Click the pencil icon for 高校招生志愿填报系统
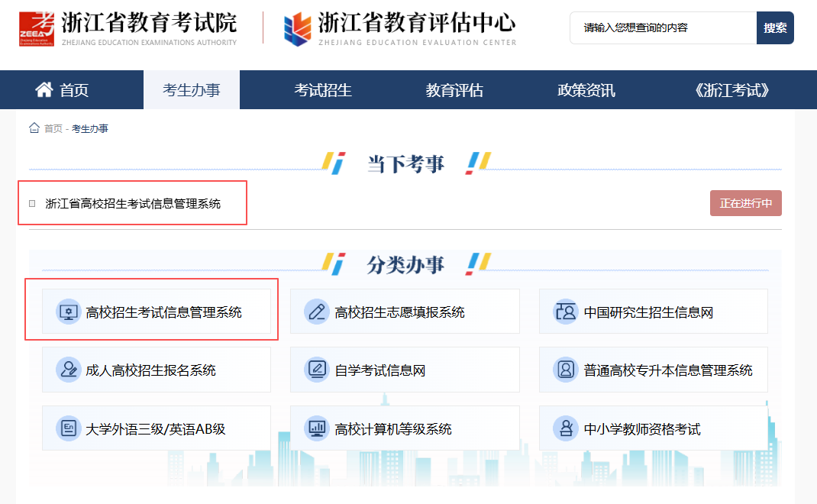This screenshot has height=504, width=817. [316, 312]
